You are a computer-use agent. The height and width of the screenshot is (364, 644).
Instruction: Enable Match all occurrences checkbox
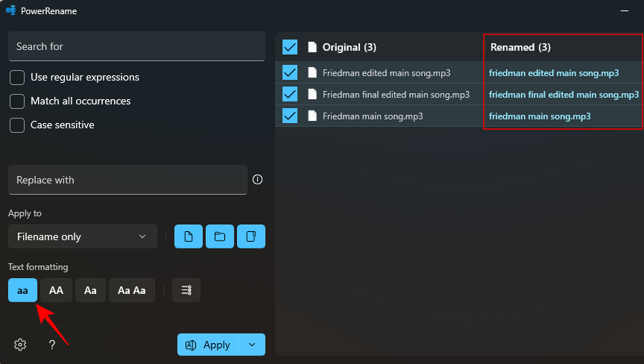tap(17, 101)
